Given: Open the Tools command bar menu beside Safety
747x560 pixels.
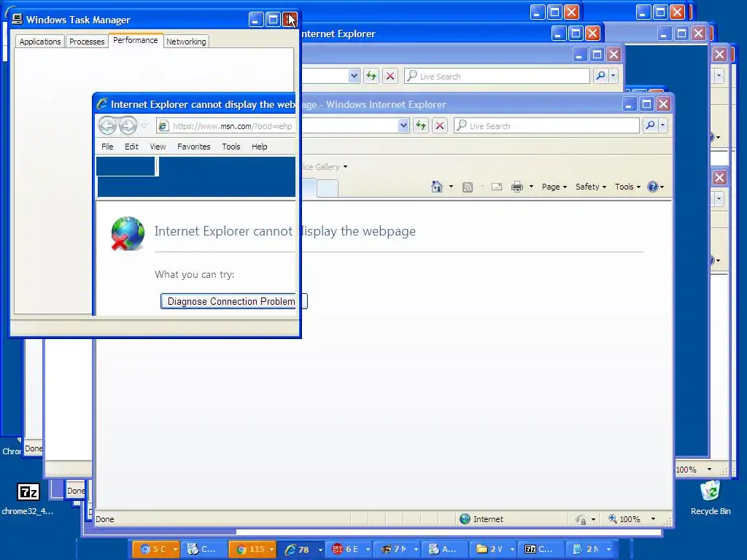Looking at the screenshot, I should pyautogui.click(x=627, y=187).
